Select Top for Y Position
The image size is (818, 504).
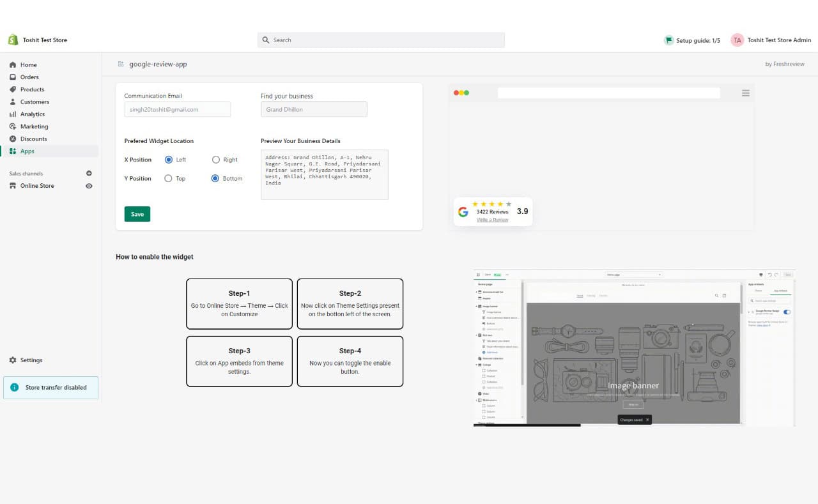click(x=169, y=179)
